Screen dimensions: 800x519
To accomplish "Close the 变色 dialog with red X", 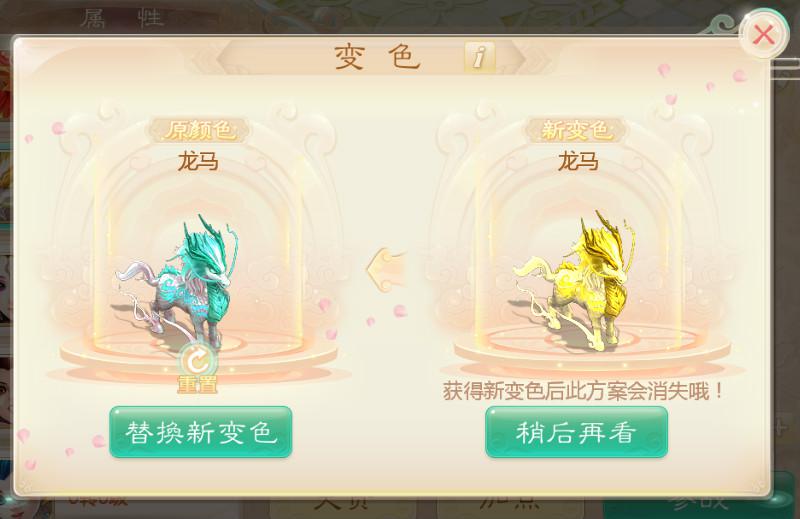I will pyautogui.click(x=763, y=35).
